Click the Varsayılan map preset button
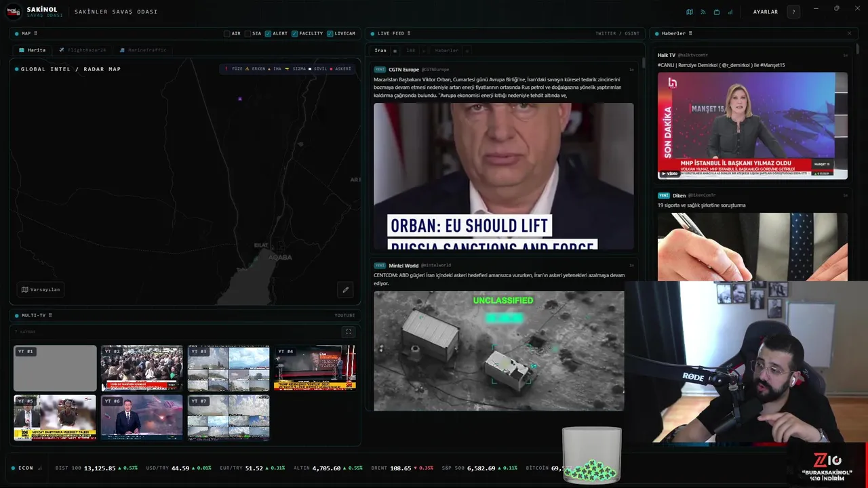Screen dimensions: 868x488 41,289
